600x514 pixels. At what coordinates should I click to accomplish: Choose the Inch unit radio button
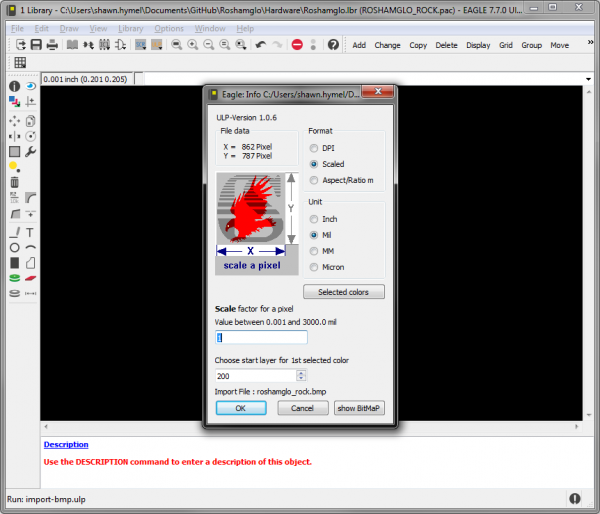pyautogui.click(x=314, y=219)
